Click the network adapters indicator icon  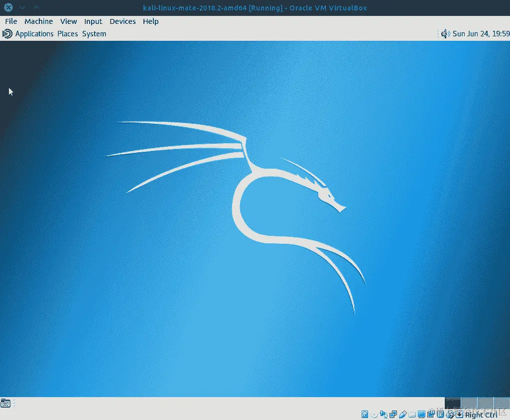coord(393,415)
